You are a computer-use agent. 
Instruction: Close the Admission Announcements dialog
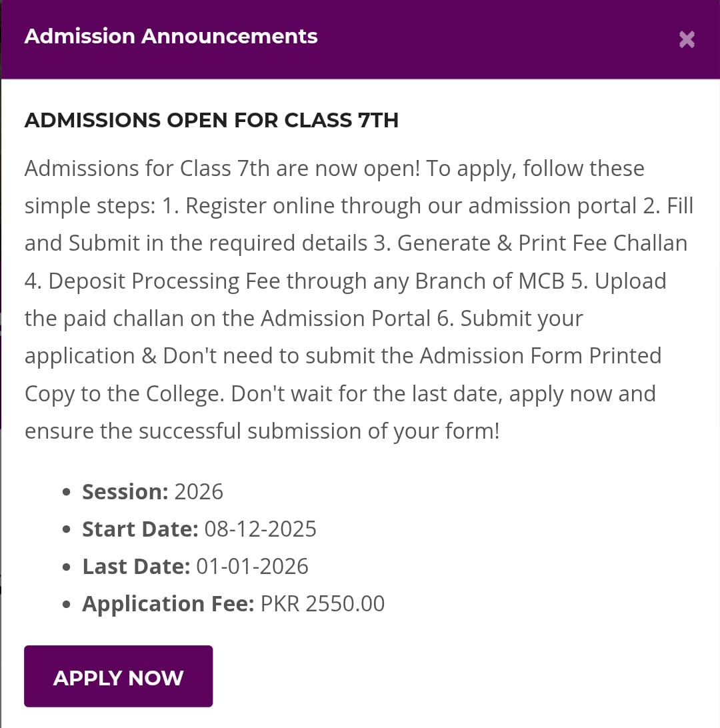tap(687, 39)
